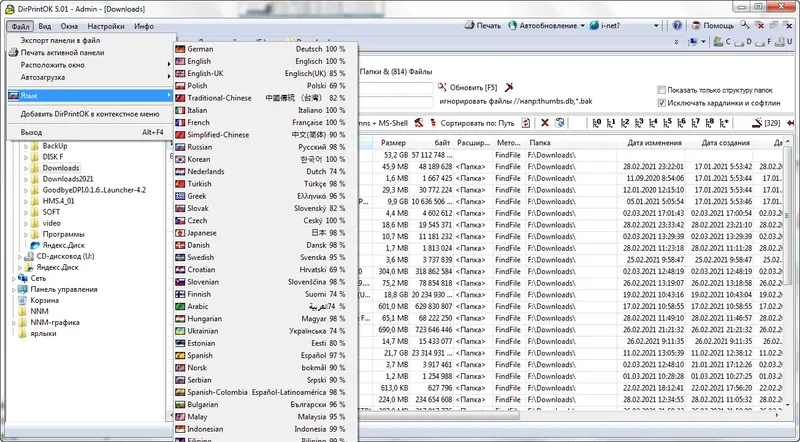The height and width of the screenshot is (442, 800).
Task: Click the reverse sort order icon after Путь
Action: (526, 123)
